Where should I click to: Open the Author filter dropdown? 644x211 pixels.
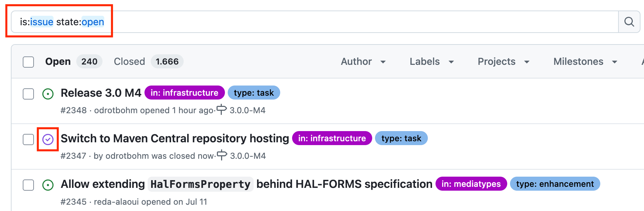tap(363, 62)
